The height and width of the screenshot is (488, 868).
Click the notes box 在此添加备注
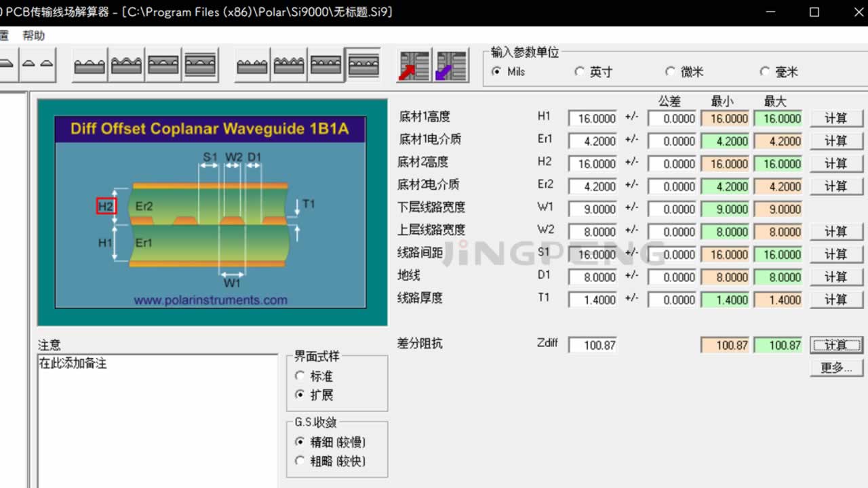(x=157, y=420)
